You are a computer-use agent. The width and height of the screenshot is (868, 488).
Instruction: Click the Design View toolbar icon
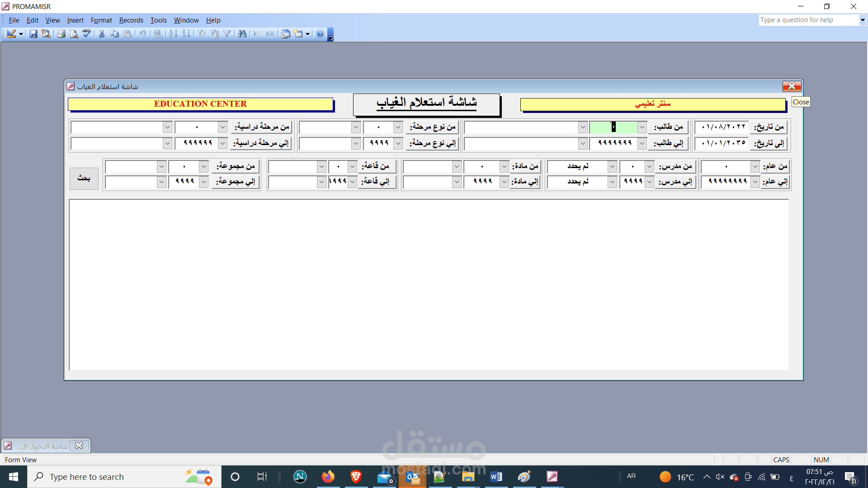click(11, 34)
